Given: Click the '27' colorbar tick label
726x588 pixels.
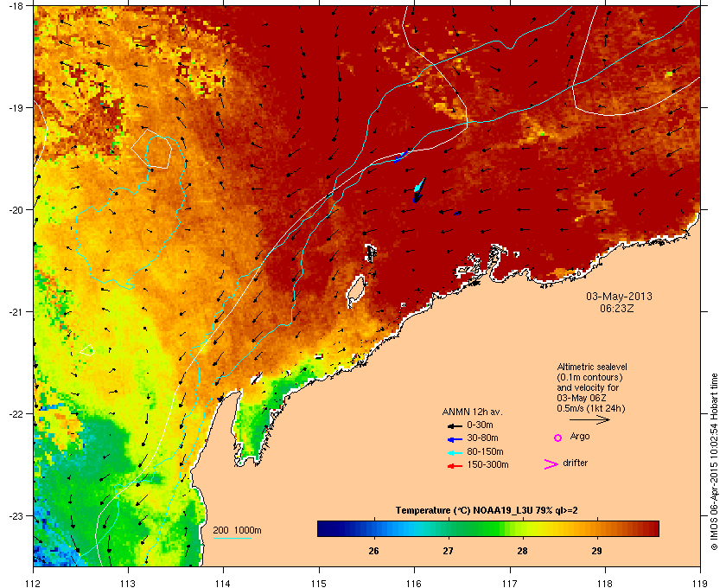Looking at the screenshot, I should coord(448,551).
